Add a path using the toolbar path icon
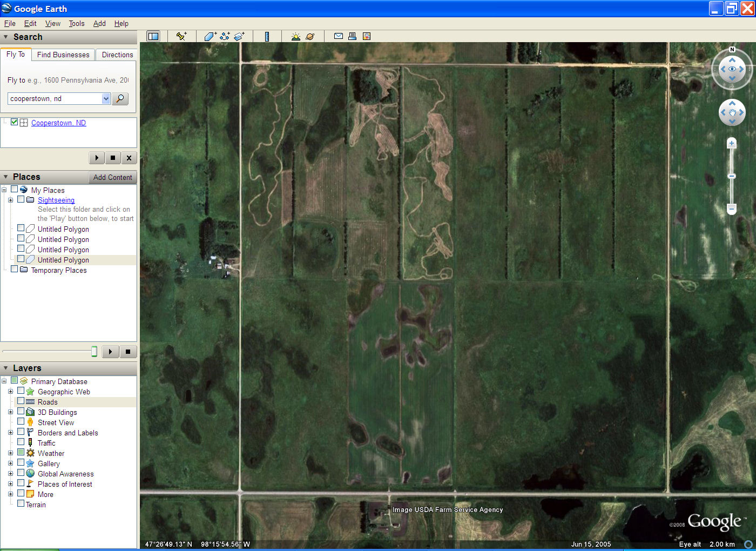 click(225, 36)
